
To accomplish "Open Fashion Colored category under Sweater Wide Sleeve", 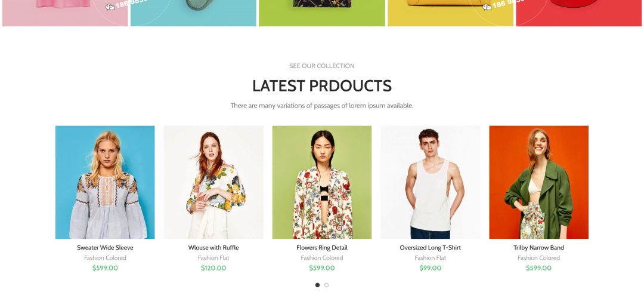I will coord(105,258).
